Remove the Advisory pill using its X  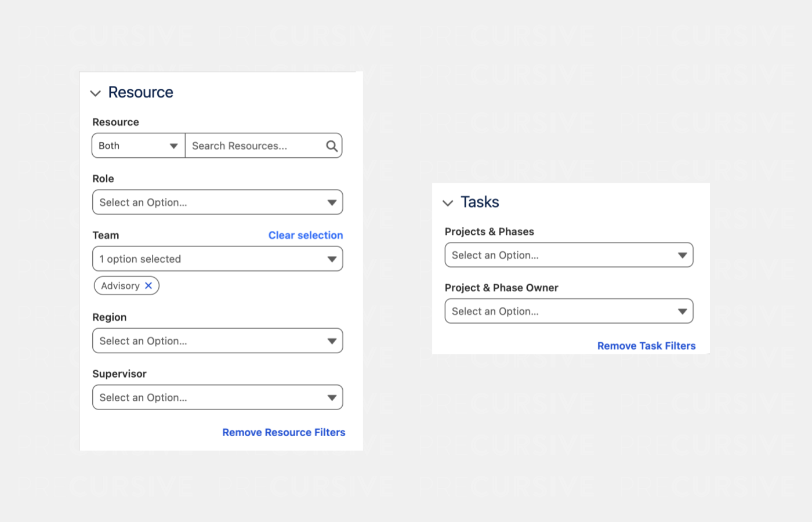148,285
